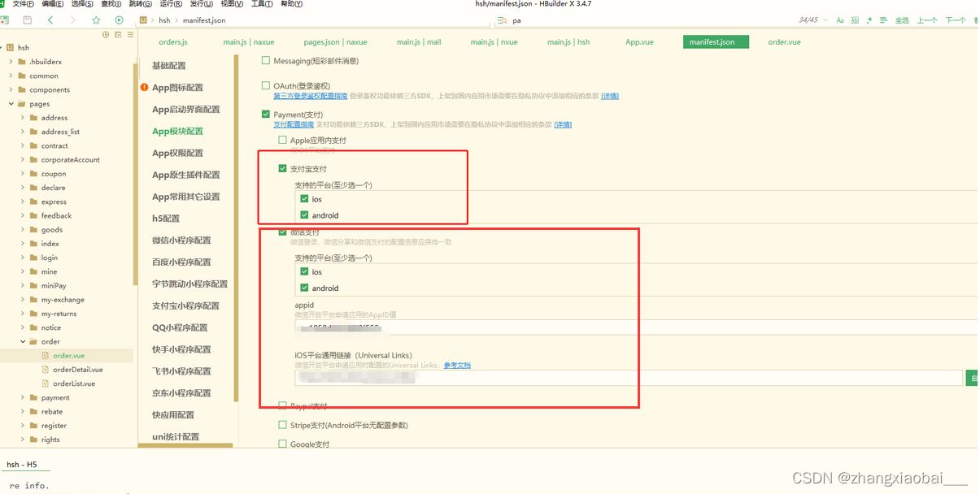Image resolution: width=980 pixels, height=494 pixels.
Task: Switch to the order.vue editor tab
Action: point(784,41)
